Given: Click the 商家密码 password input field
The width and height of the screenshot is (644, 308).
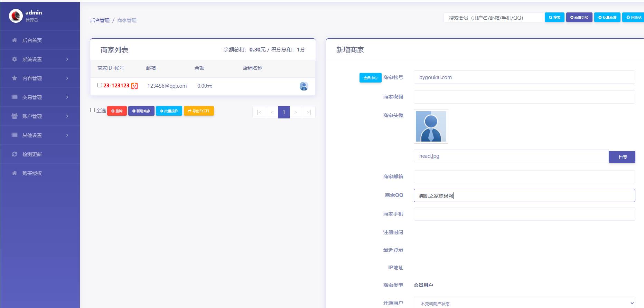Looking at the screenshot, I should coord(524,97).
